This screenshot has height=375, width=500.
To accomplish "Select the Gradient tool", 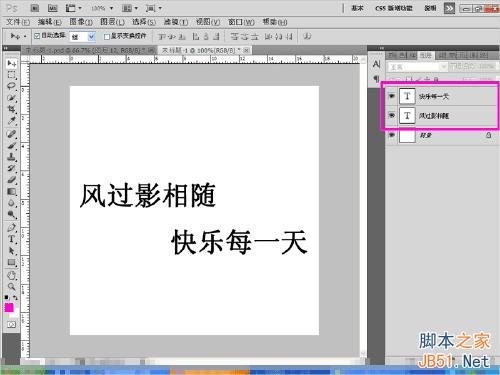I will click(x=12, y=192).
